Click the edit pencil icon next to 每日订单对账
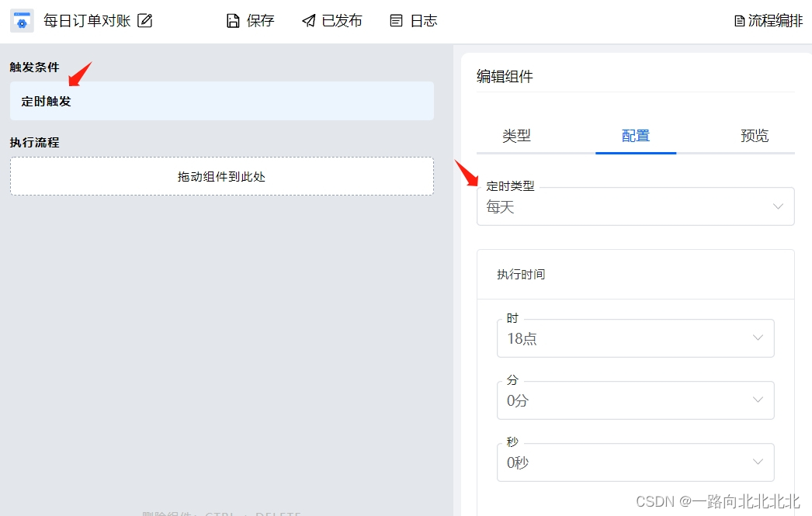 [x=144, y=22]
